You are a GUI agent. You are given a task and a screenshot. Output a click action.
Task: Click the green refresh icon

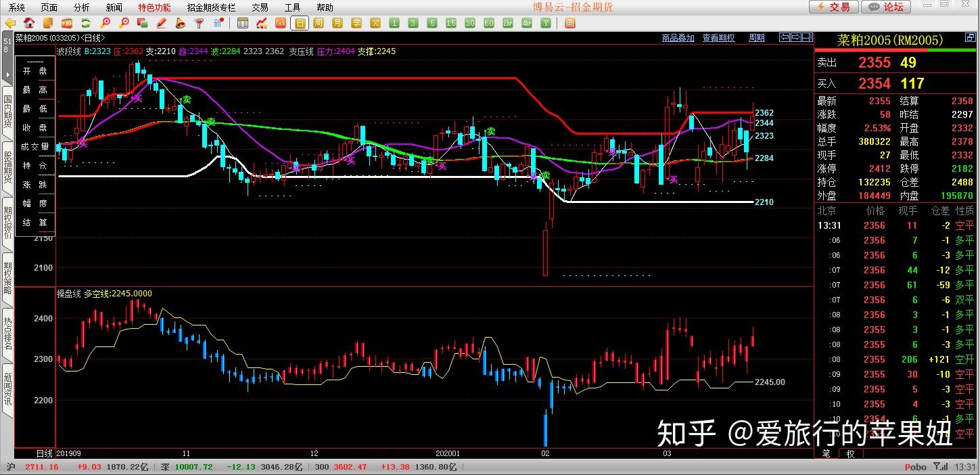click(86, 23)
